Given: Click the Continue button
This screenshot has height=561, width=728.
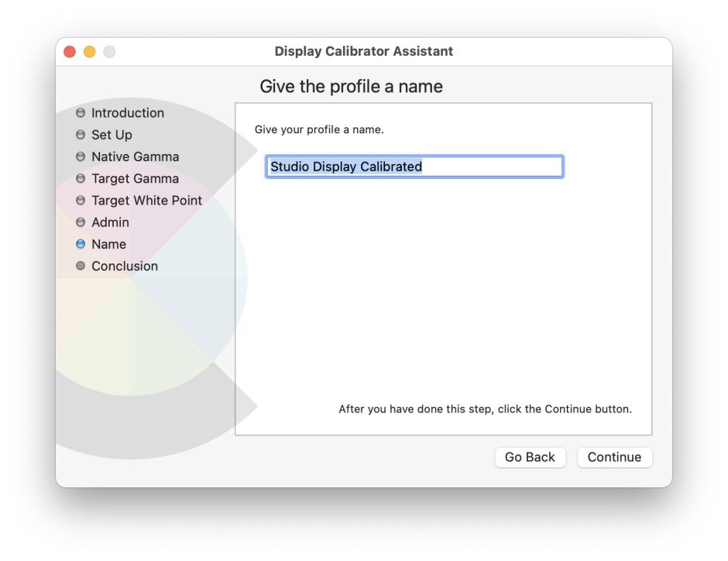Looking at the screenshot, I should coord(615,457).
